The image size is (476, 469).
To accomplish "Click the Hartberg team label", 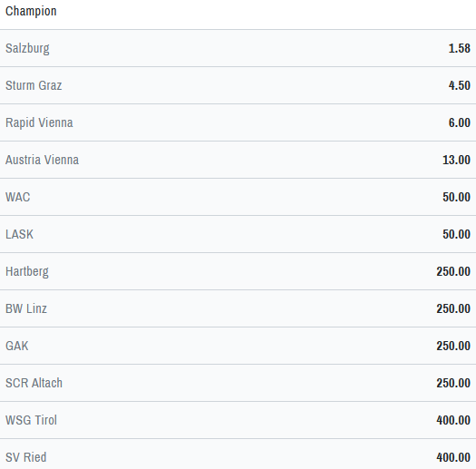I will click(27, 272).
